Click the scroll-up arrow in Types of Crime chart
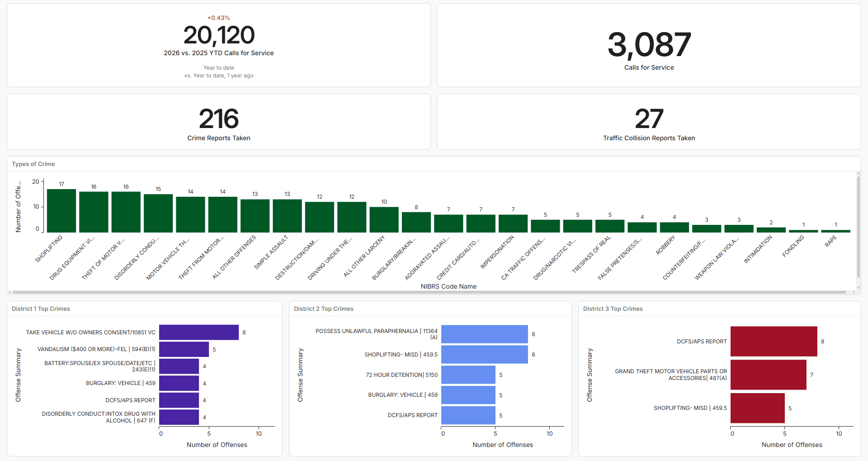The image size is (868, 461). pos(858,174)
